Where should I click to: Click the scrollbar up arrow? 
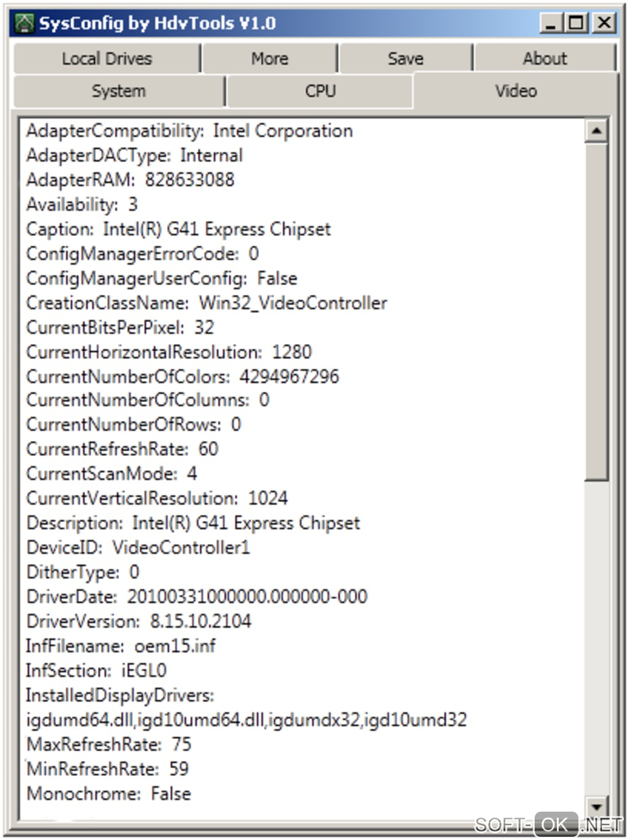[x=596, y=131]
